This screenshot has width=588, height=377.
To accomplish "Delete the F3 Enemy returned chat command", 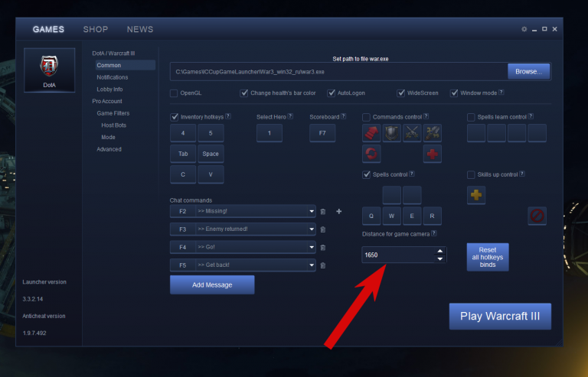I will [323, 229].
